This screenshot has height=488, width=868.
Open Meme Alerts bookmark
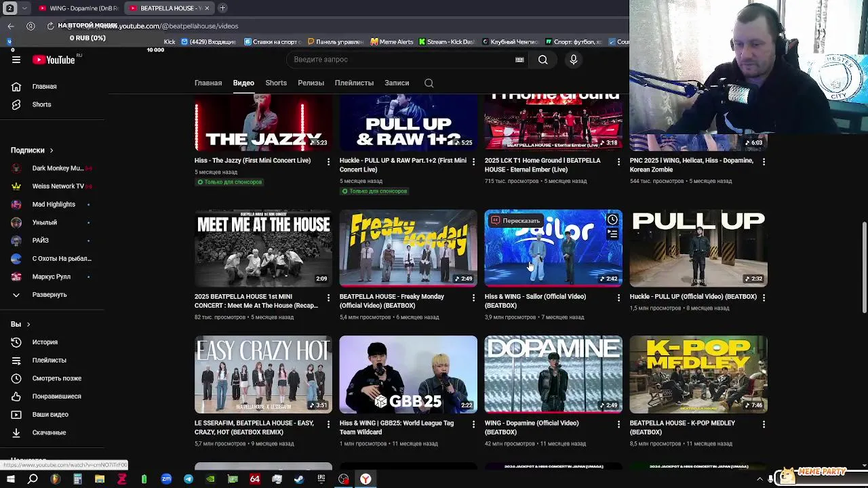click(392, 42)
